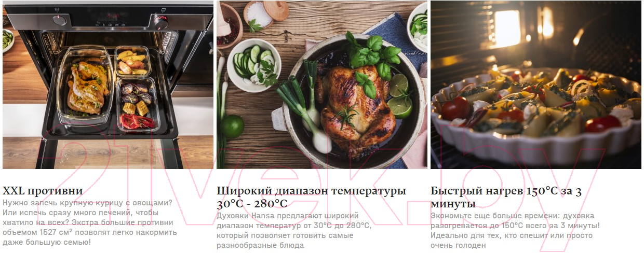Click the bowl of sliced cucumbers
Screen dimensions: 644x253
click(x=254, y=65)
